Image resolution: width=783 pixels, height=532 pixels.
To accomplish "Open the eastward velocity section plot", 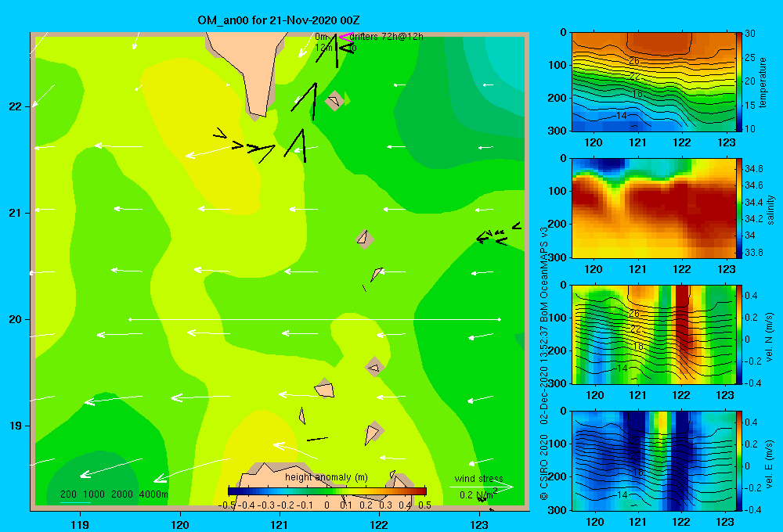I will click(x=654, y=461).
